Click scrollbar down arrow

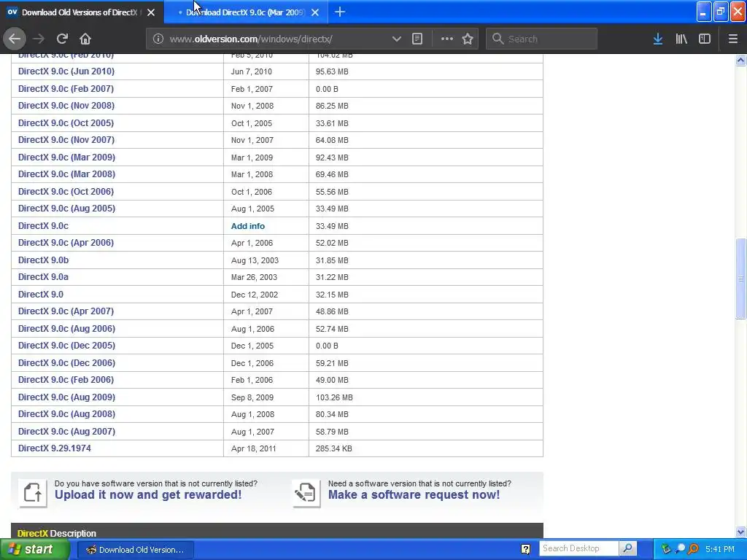click(741, 532)
